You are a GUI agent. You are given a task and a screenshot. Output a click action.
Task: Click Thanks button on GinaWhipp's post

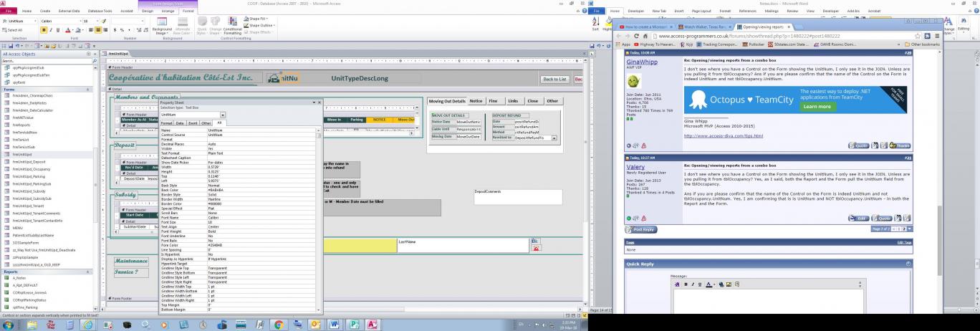coord(900,145)
